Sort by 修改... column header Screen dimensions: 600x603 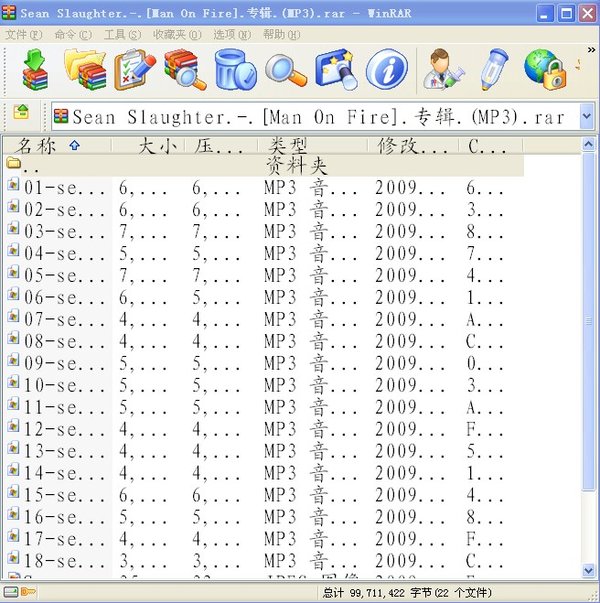tap(413, 146)
